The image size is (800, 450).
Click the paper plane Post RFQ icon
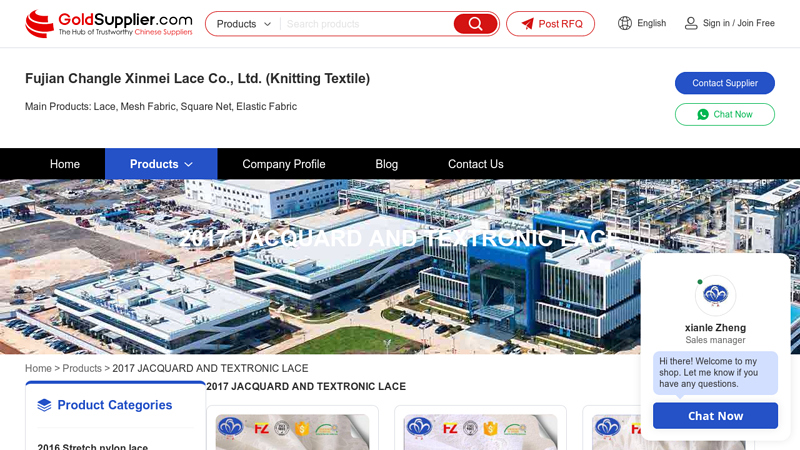point(527,24)
